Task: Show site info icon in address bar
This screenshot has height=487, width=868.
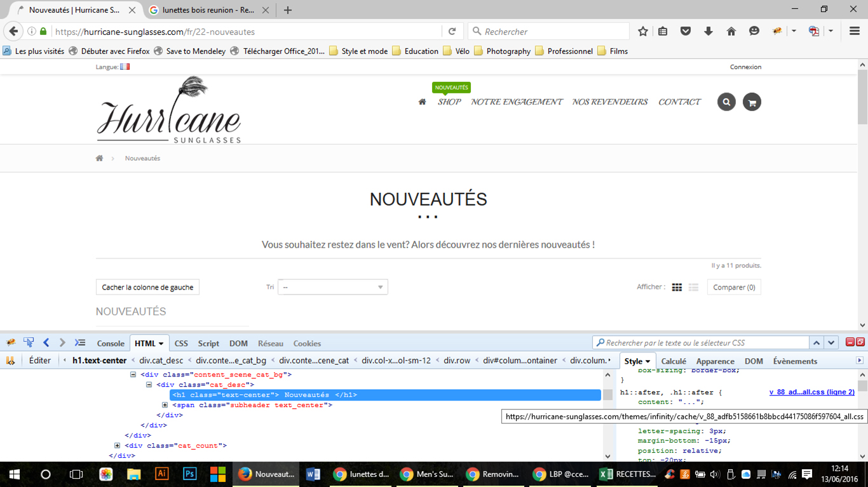Action: pyautogui.click(x=32, y=31)
